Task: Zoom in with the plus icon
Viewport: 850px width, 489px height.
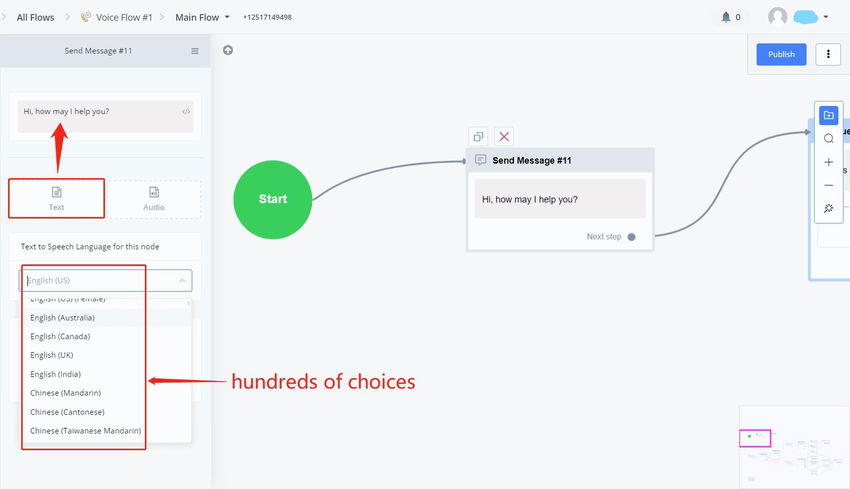Action: pos(828,162)
